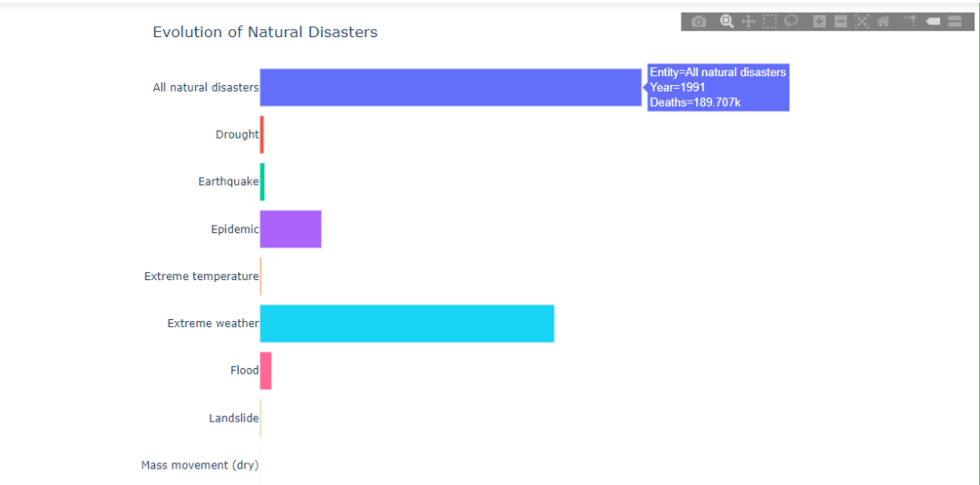The width and height of the screenshot is (980, 485).
Task: Click the Autoscale icon
Action: click(x=862, y=22)
